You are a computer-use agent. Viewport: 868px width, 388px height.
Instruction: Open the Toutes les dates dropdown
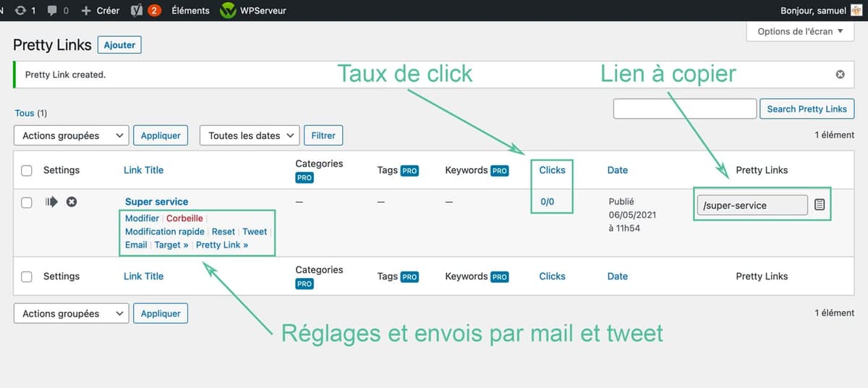[x=250, y=135]
